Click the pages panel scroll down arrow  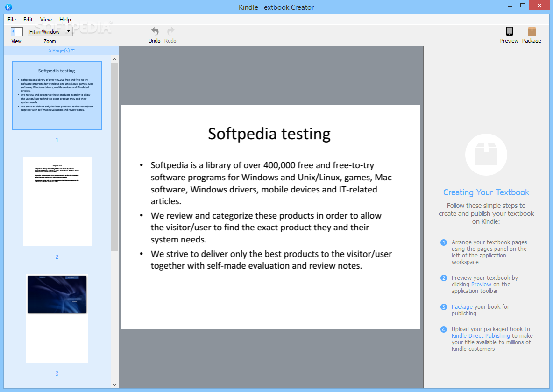pos(114,384)
